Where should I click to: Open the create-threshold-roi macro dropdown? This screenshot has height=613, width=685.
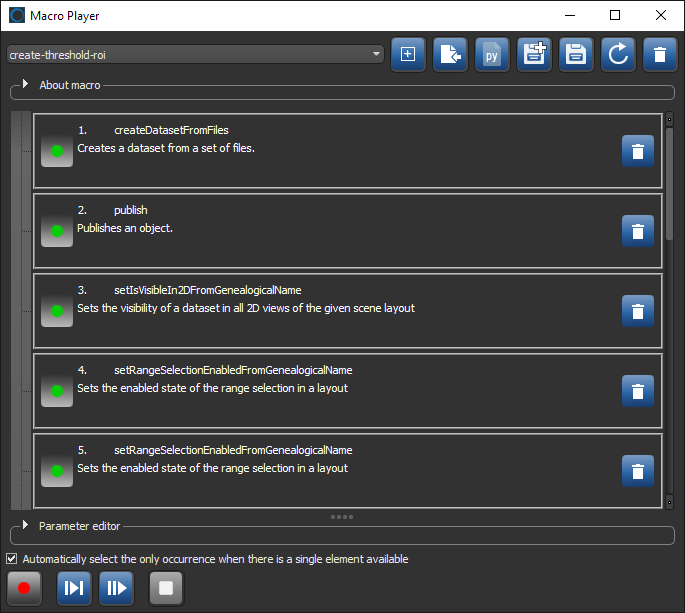point(195,54)
